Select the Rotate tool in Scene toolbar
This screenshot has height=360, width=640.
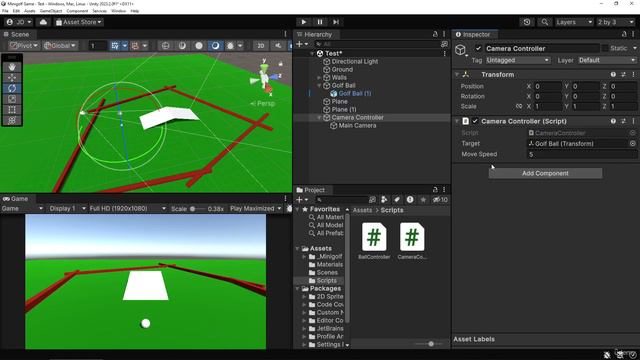12,88
